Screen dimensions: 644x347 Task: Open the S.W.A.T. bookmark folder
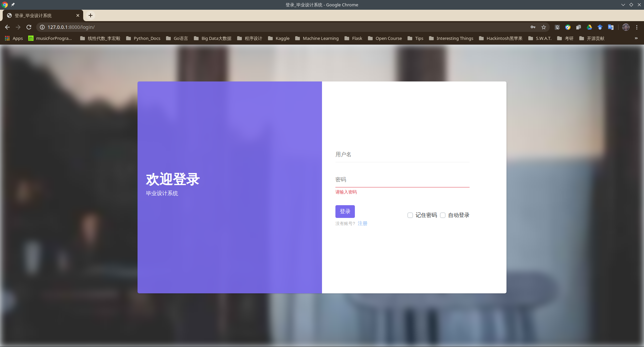(540, 38)
